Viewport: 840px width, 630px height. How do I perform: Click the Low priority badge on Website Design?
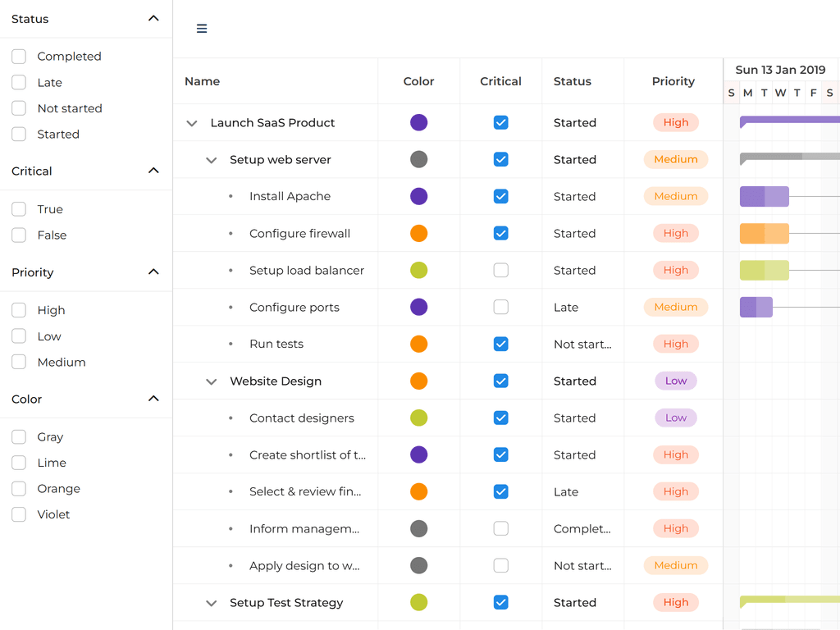pyautogui.click(x=675, y=381)
